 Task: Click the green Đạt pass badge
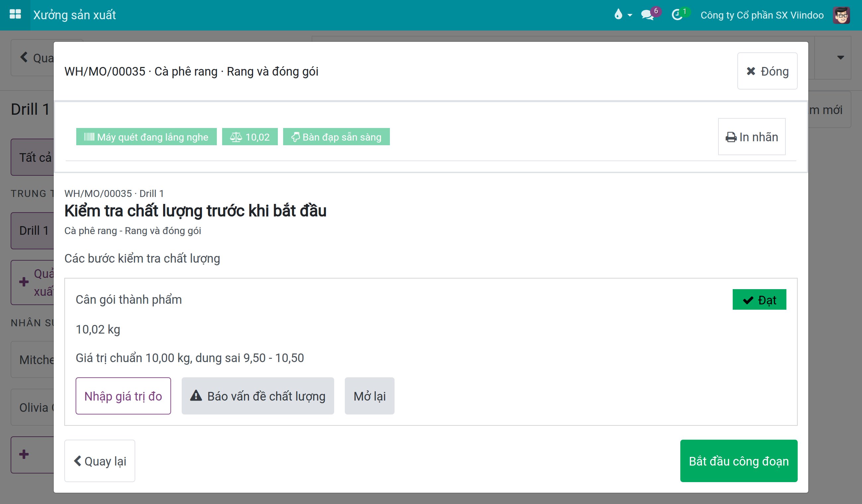tap(759, 299)
